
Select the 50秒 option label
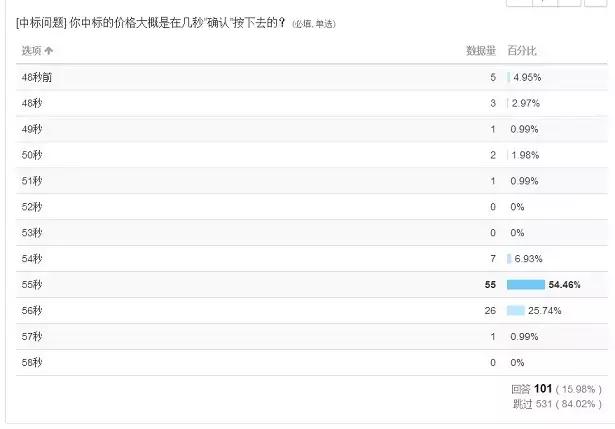pos(32,155)
